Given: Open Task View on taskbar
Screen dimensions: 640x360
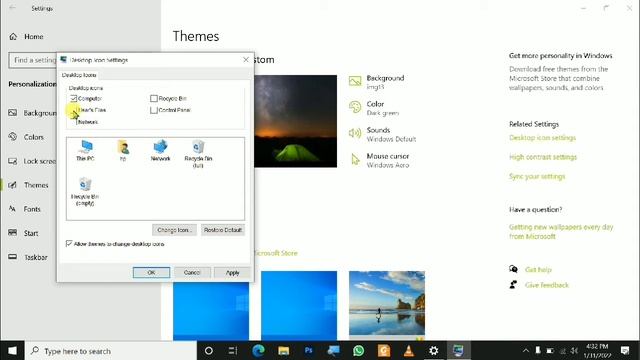Looking at the screenshot, I should click(233, 351).
